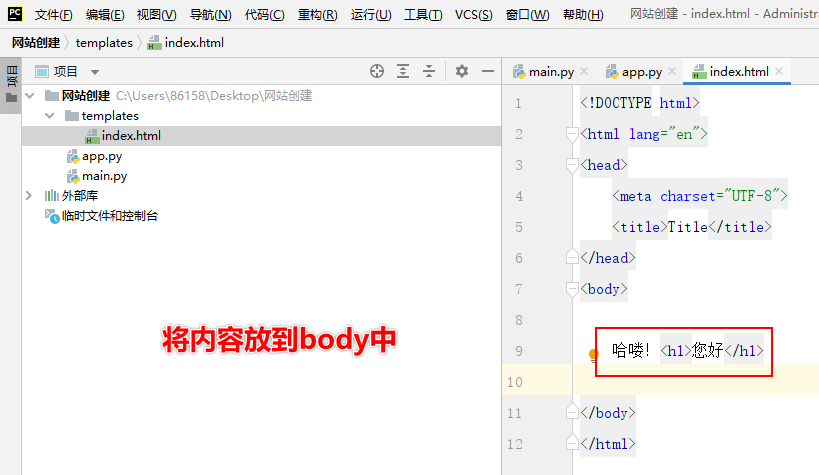Open the 窗口(W) menu
Viewport: 819px width, 475px height.
tap(528, 15)
